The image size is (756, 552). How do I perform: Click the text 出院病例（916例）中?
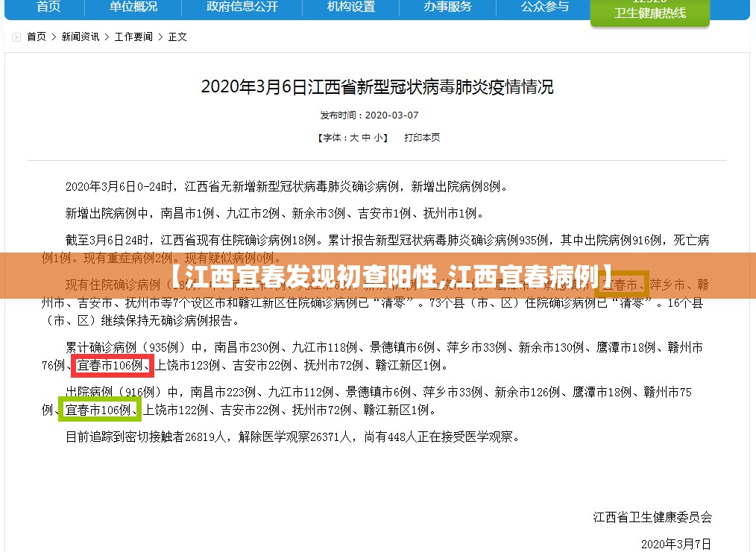pyautogui.click(x=122, y=392)
